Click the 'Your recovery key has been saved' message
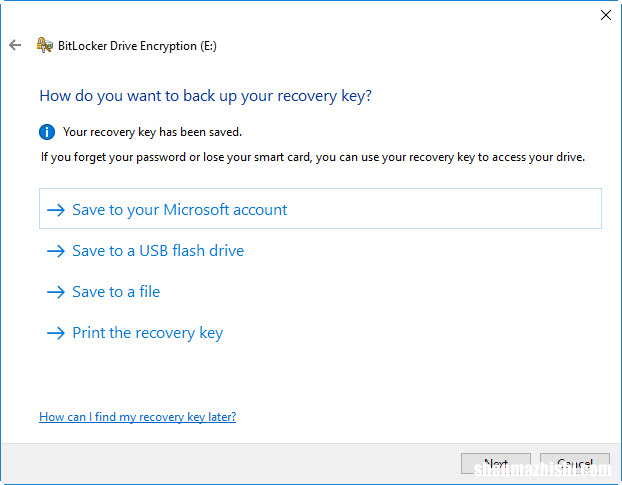This screenshot has width=622, height=485. 152,132
